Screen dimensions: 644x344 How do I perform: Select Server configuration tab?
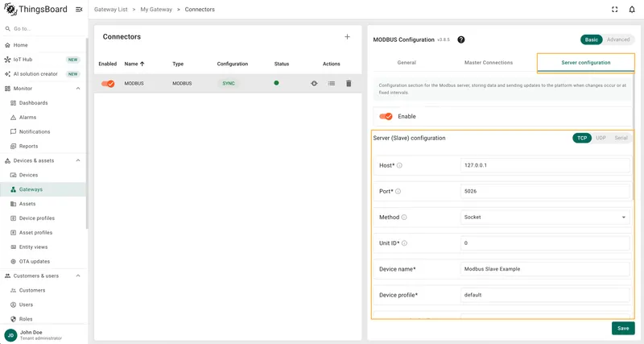coord(586,63)
